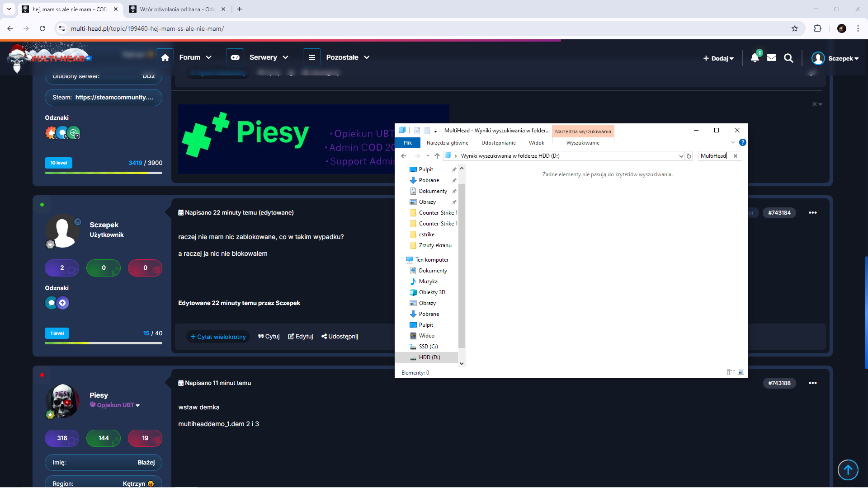868x488 pixels.
Task: Select HDD (D:) in navigation tree
Action: coord(429,357)
